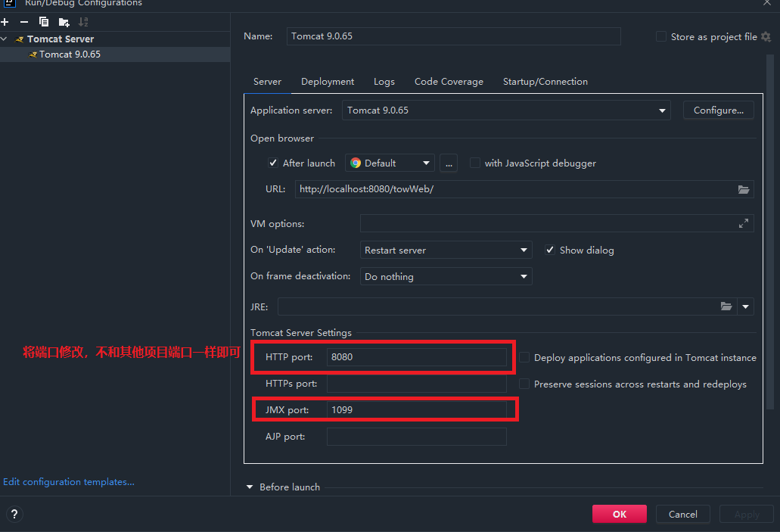The image size is (780, 532).
Task: Click OK button
Action: coord(620,514)
